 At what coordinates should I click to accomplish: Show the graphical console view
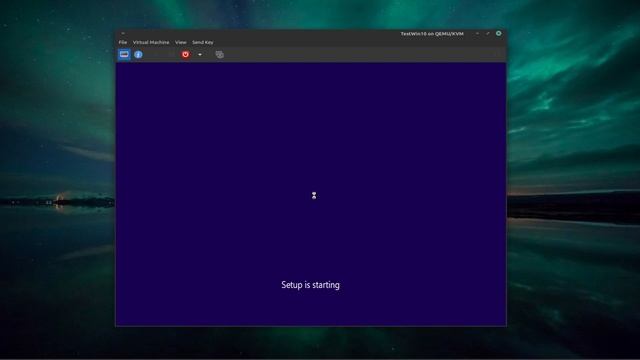124,54
